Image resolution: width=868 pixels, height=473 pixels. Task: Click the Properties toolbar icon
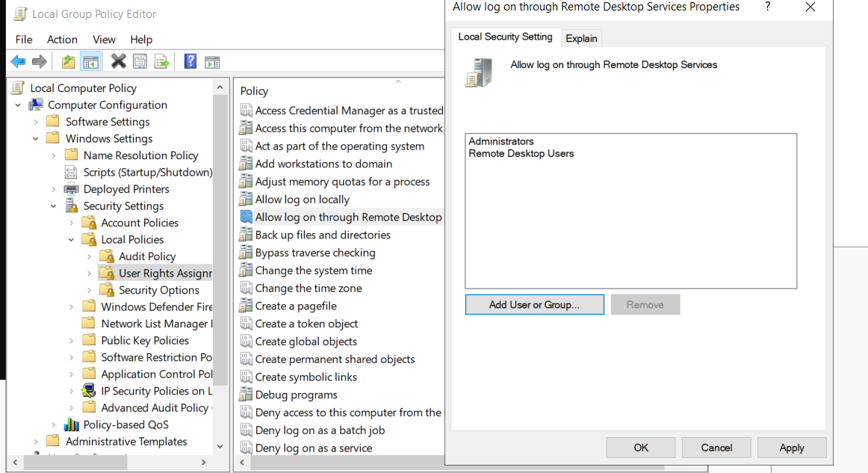140,61
